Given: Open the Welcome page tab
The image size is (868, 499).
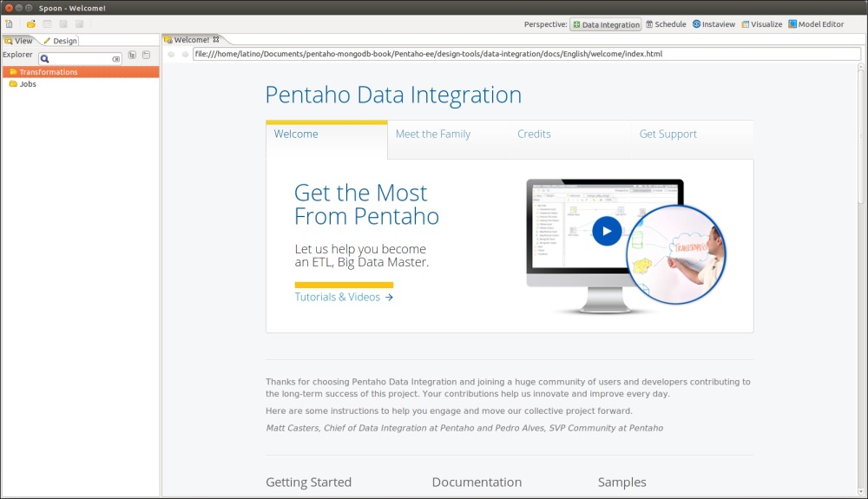Looking at the screenshot, I should (326, 140).
